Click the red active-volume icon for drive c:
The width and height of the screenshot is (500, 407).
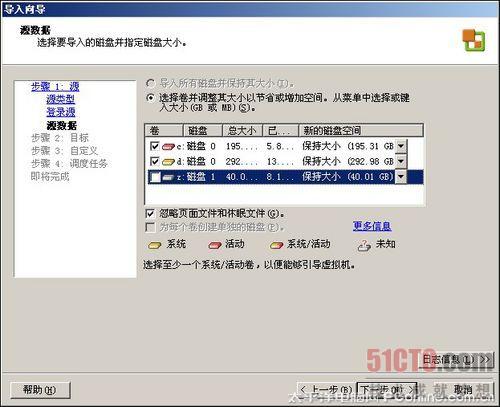point(168,146)
